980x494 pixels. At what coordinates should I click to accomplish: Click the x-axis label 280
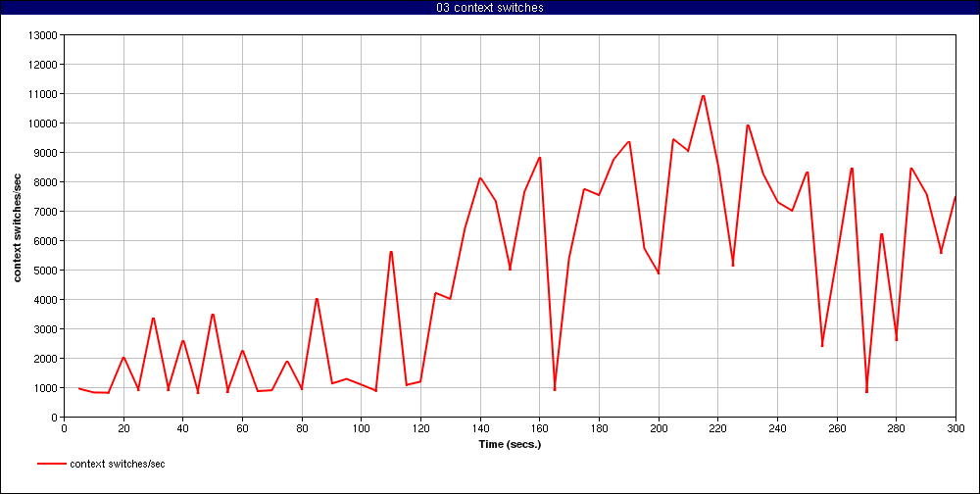tap(897, 429)
